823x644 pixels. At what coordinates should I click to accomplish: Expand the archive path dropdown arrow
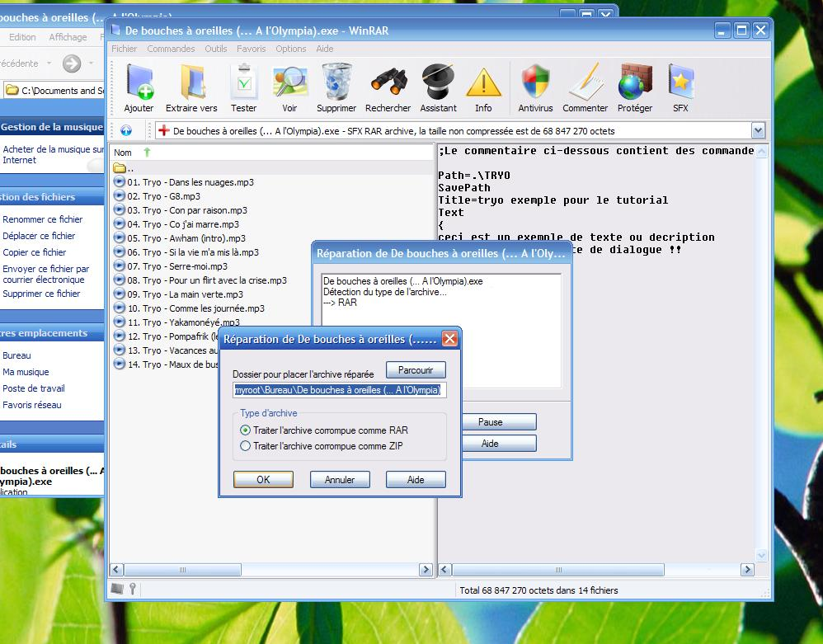coord(758,130)
